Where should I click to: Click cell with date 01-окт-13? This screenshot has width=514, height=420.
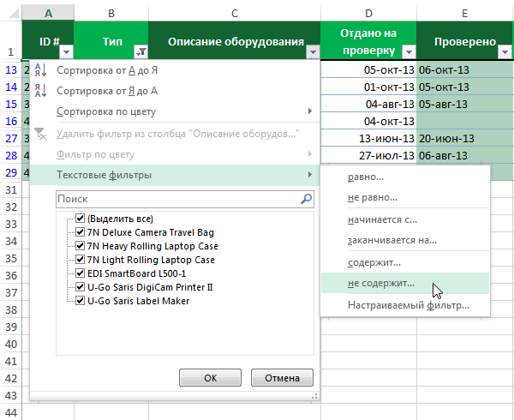click(x=368, y=87)
